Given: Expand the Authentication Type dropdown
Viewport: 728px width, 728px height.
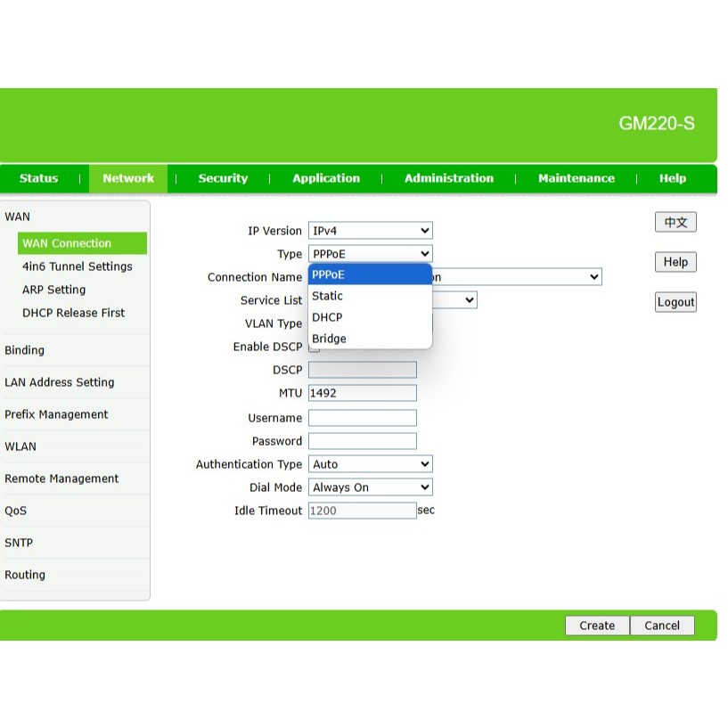Looking at the screenshot, I should [x=370, y=464].
